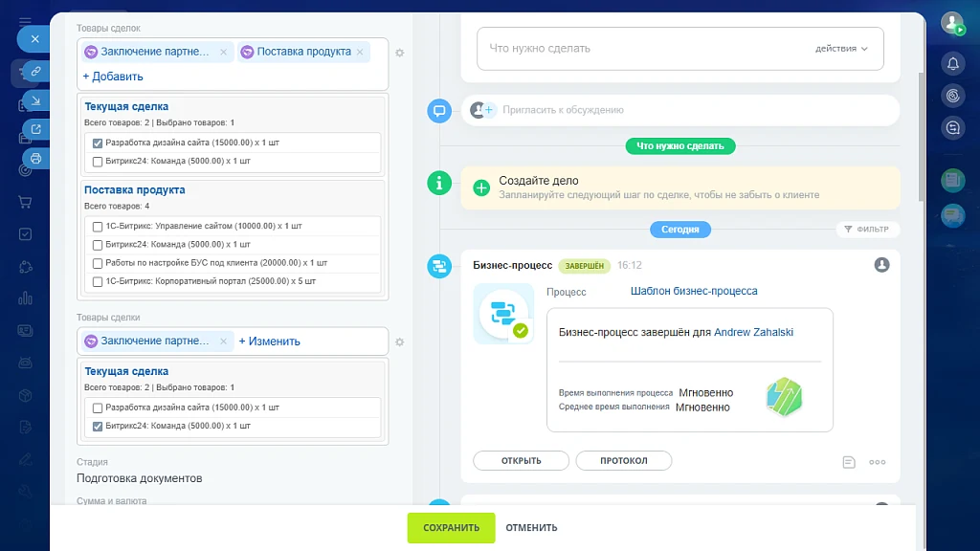Click + Добавить deal link

[x=113, y=77]
